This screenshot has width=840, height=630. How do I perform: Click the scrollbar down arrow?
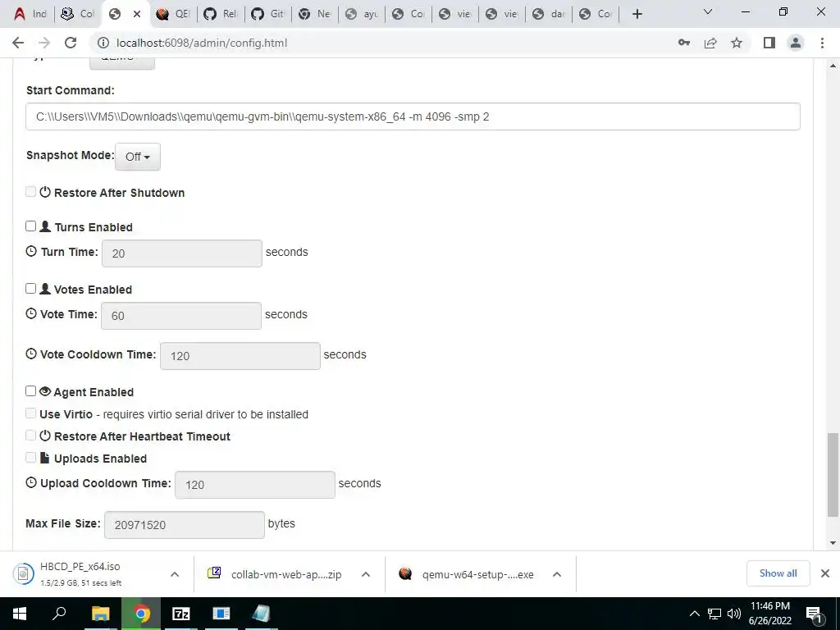click(x=833, y=543)
